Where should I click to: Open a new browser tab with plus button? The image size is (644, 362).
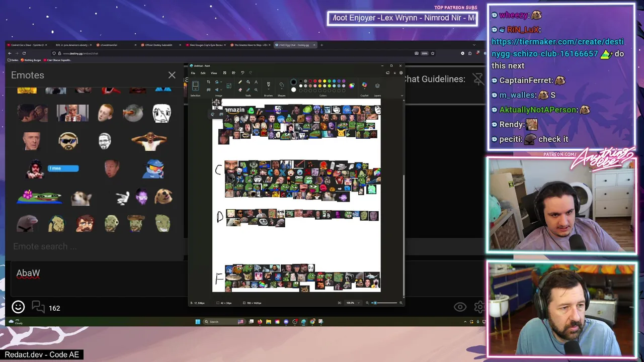[x=321, y=45]
